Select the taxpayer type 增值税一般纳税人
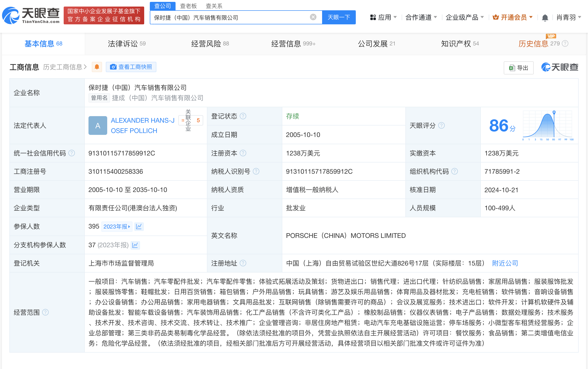 click(x=312, y=190)
